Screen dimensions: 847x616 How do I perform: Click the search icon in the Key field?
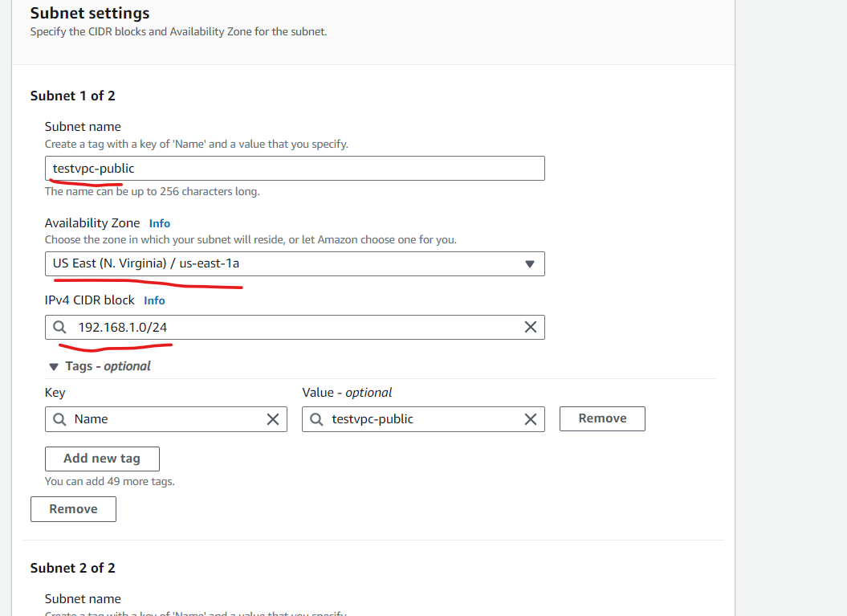point(59,419)
